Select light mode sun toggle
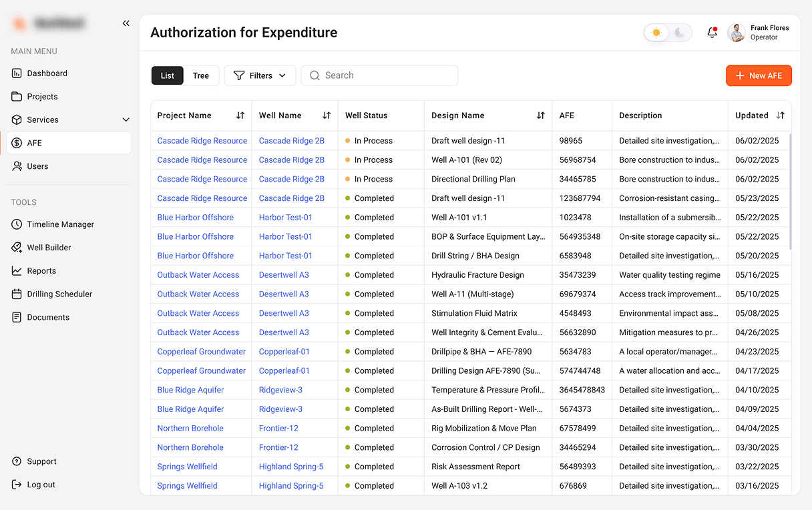Screen dimensions: 812x510 pos(656,33)
